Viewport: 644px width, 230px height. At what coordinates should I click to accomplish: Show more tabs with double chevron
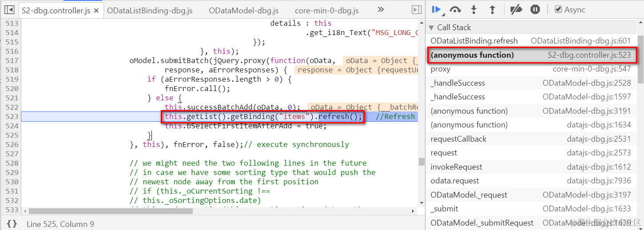pos(381,9)
